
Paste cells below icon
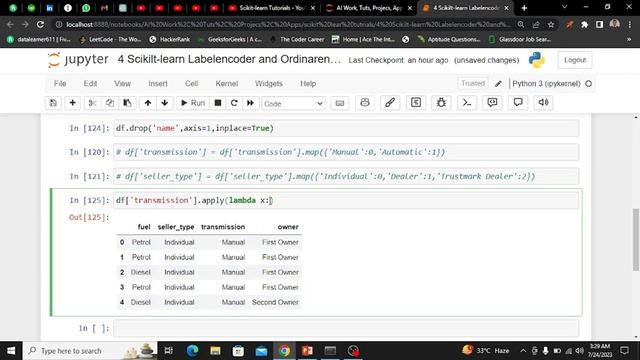[x=127, y=103]
